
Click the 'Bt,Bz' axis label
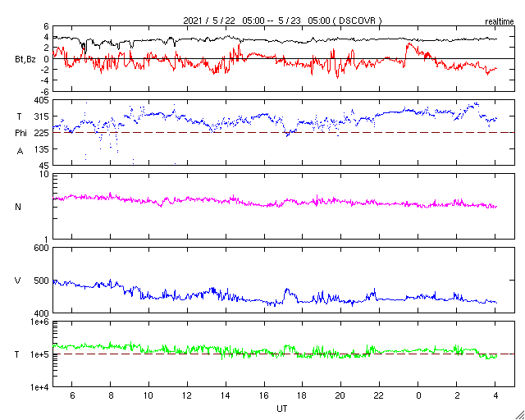[25, 61]
